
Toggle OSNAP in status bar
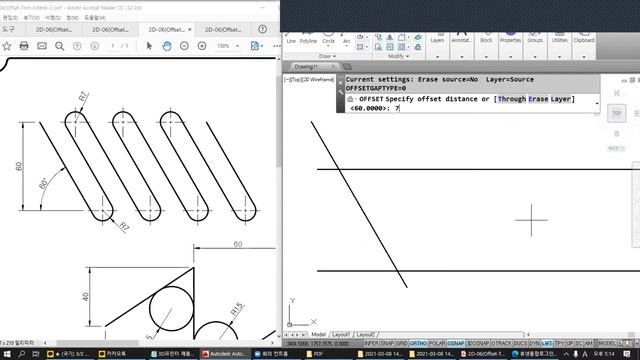coord(456,343)
